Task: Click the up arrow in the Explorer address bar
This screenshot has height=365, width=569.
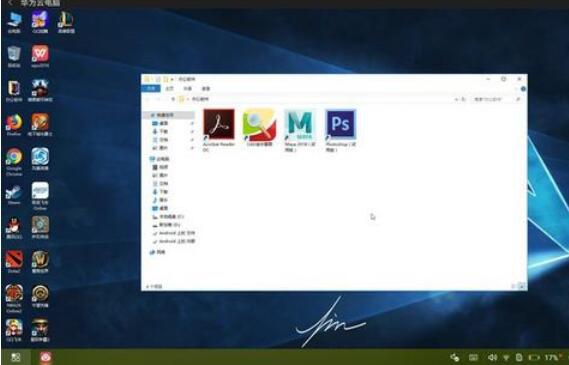Action: (173, 99)
